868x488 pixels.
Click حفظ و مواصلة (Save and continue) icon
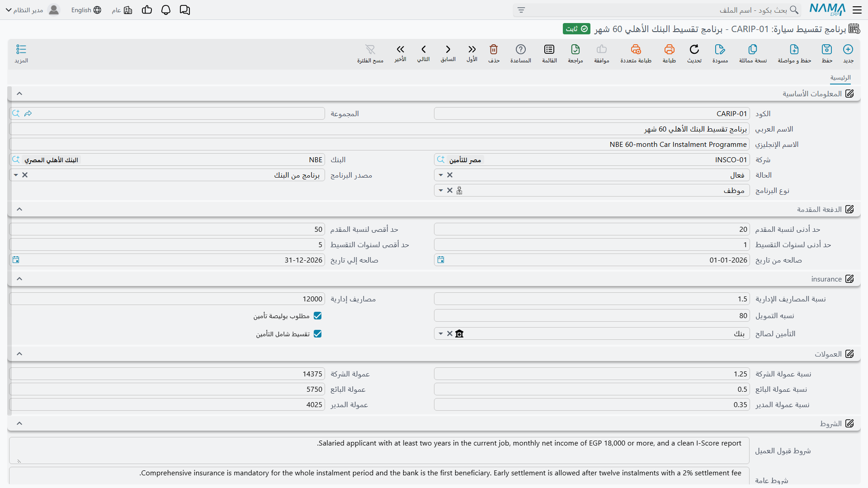(794, 49)
